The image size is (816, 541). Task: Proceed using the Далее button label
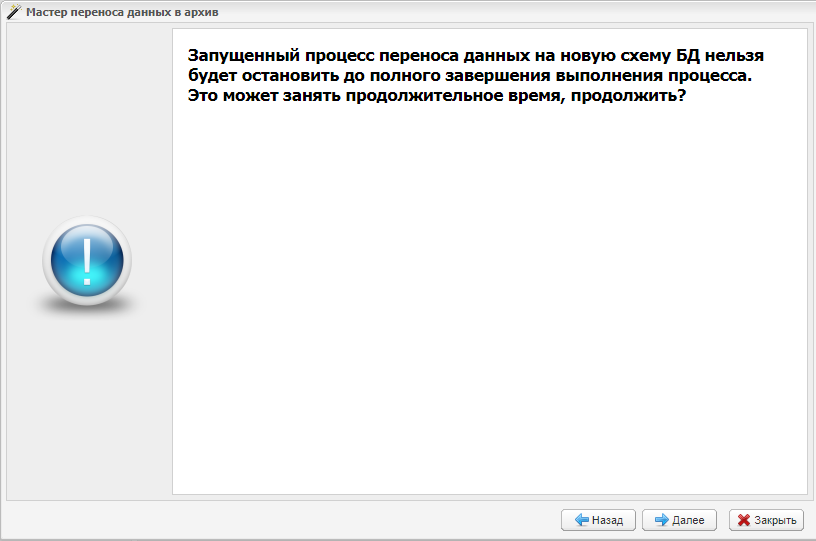pos(688,520)
